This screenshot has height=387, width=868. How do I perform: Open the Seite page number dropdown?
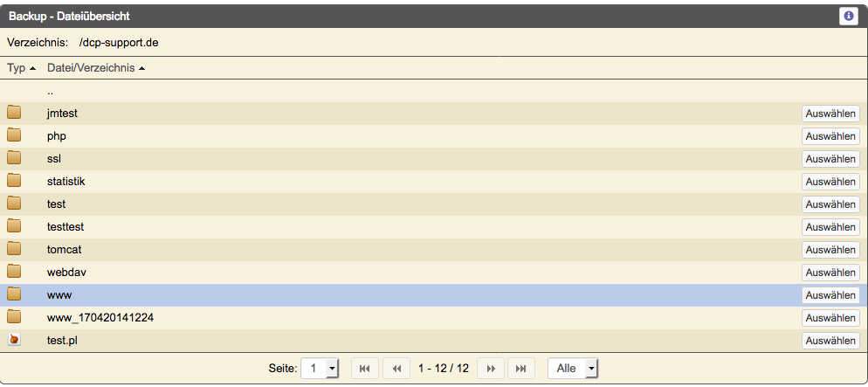pyautogui.click(x=320, y=368)
